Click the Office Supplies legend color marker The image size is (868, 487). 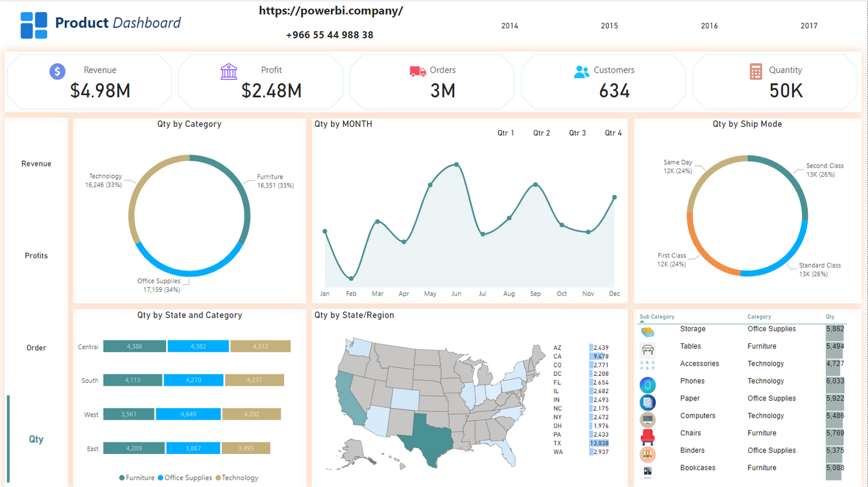160,478
